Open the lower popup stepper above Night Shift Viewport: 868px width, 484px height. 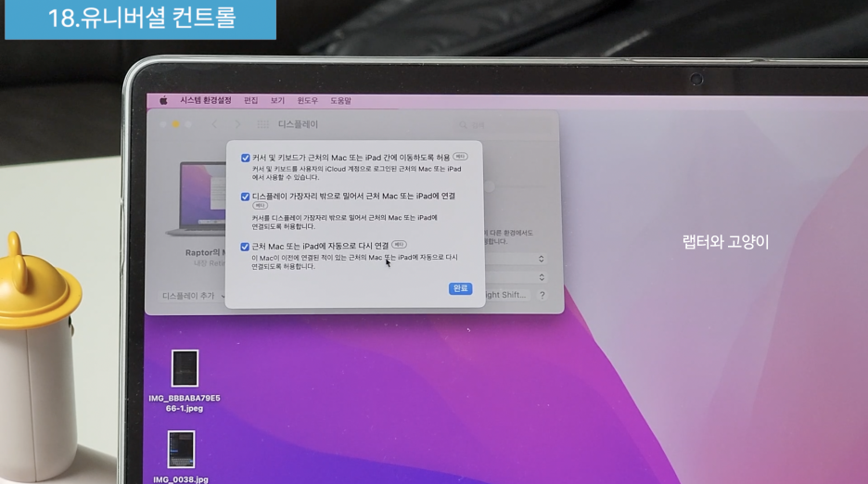(542, 277)
